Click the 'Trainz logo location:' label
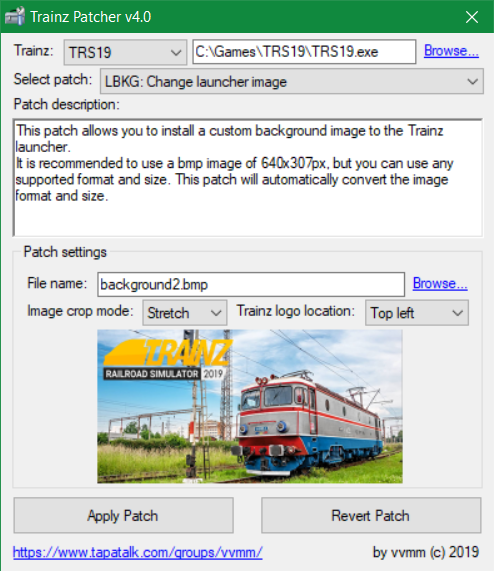494x571 pixels. [x=296, y=311]
